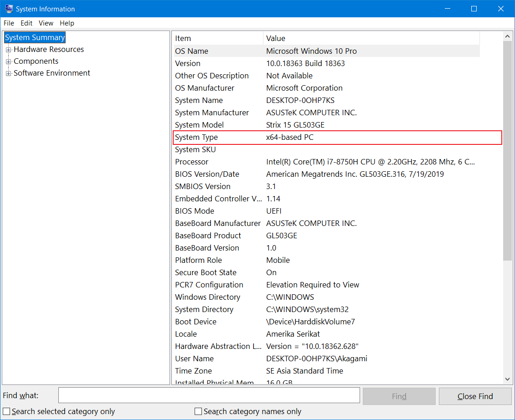Open the View menu

(x=46, y=23)
